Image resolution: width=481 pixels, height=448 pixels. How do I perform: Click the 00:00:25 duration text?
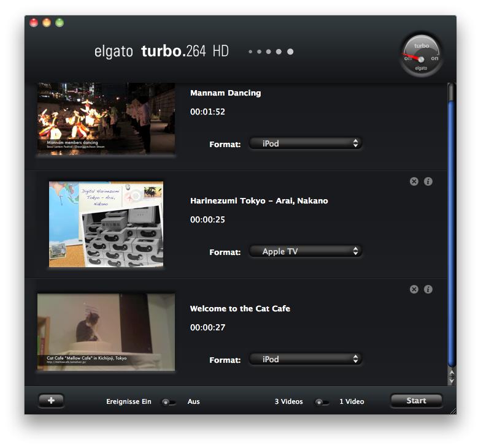coord(207,219)
